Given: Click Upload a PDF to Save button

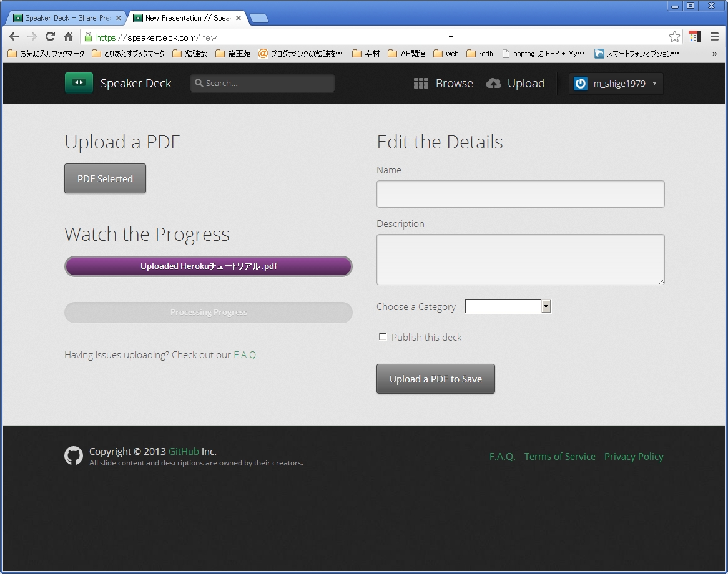Looking at the screenshot, I should click(x=436, y=379).
